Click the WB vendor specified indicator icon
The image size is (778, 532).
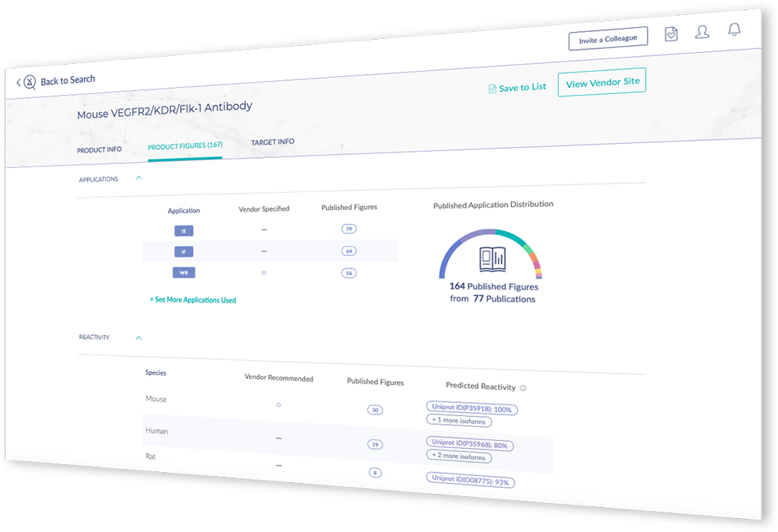click(264, 272)
